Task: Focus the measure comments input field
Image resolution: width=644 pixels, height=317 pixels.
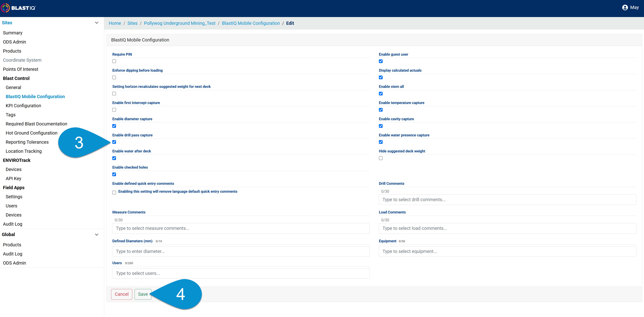Action: [x=241, y=228]
